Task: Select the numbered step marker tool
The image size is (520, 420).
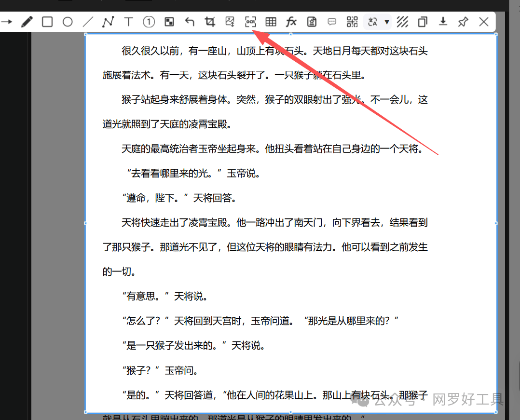Action: (x=149, y=22)
